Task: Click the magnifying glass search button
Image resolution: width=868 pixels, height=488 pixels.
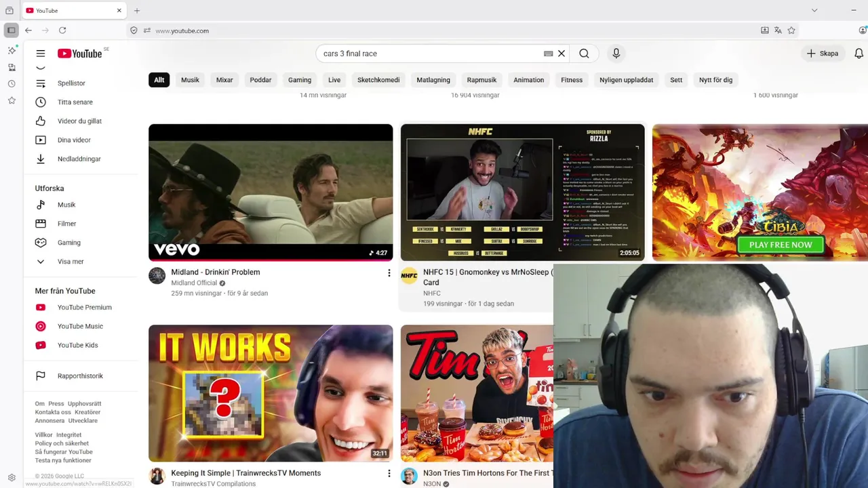Action: 584,54
